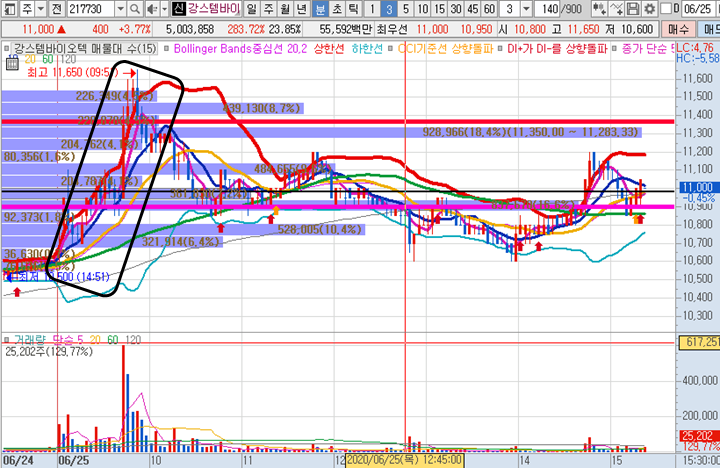Click the 528,005(10.4%) volume profile bar label
720x468 pixels.
click(x=320, y=229)
